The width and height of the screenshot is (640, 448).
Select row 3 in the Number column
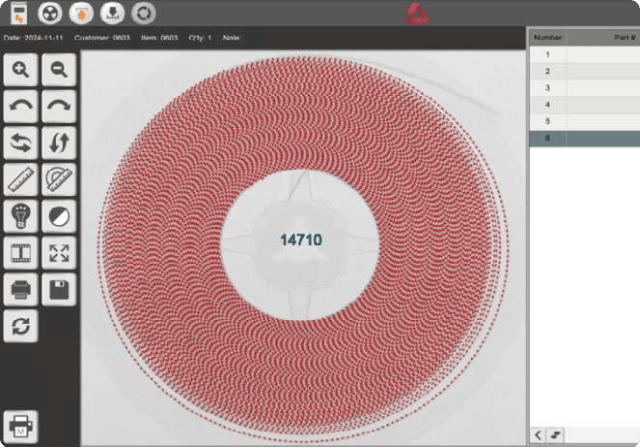tap(548, 88)
